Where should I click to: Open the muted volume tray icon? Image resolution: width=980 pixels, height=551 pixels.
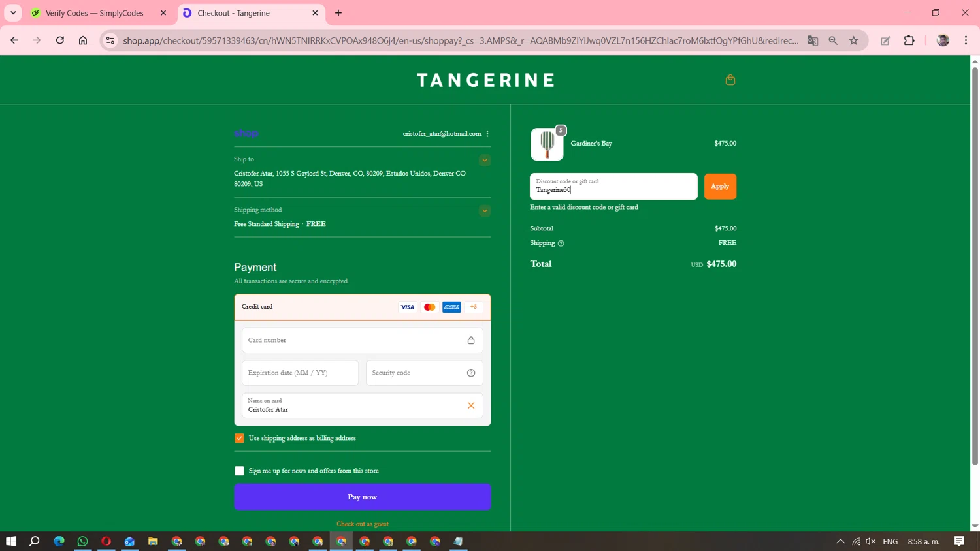871,541
